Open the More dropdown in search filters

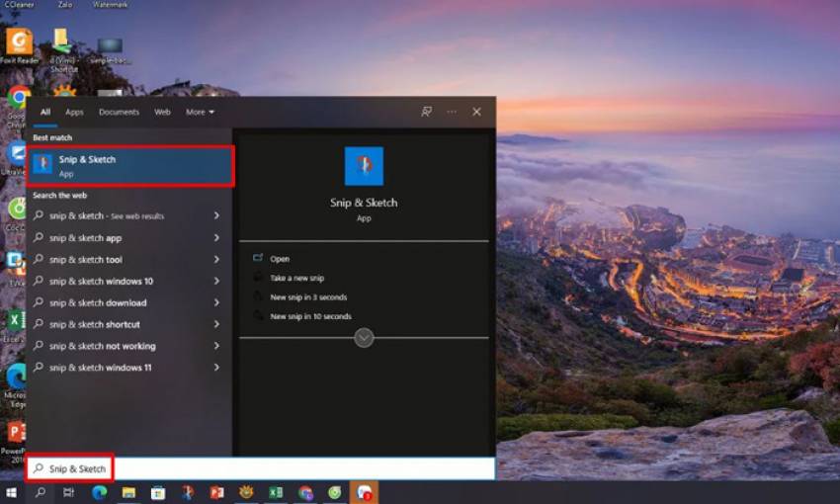click(x=200, y=112)
